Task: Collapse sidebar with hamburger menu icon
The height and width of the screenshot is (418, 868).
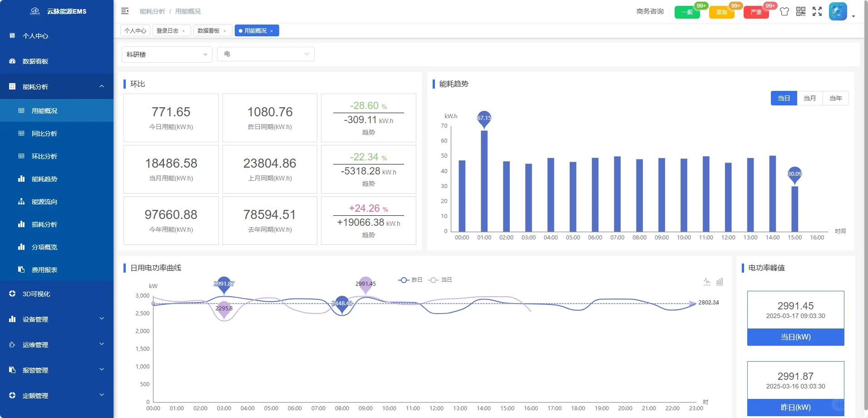Action: (125, 11)
